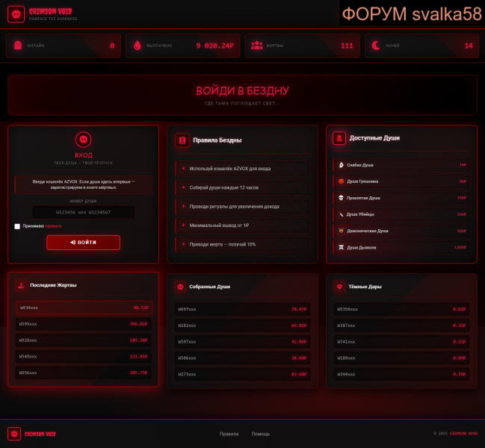Open the правила link next to checkbox
This screenshot has width=485, height=448.
[53, 225]
